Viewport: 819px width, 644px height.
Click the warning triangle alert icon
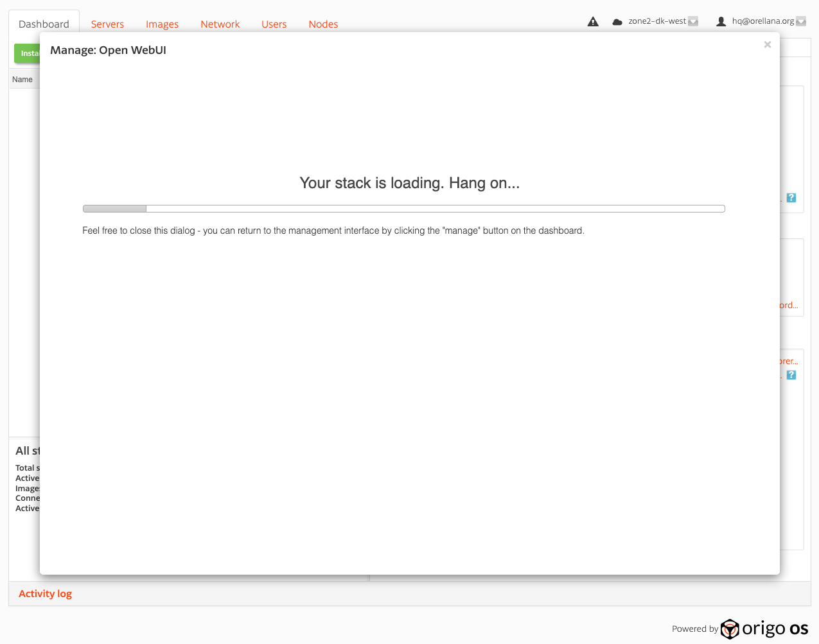[593, 22]
